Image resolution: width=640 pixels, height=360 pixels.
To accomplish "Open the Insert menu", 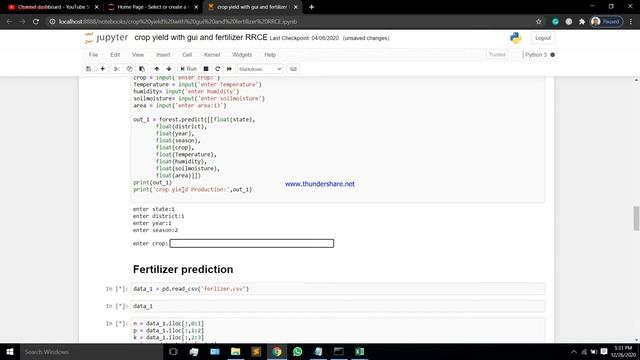I will [x=163, y=55].
